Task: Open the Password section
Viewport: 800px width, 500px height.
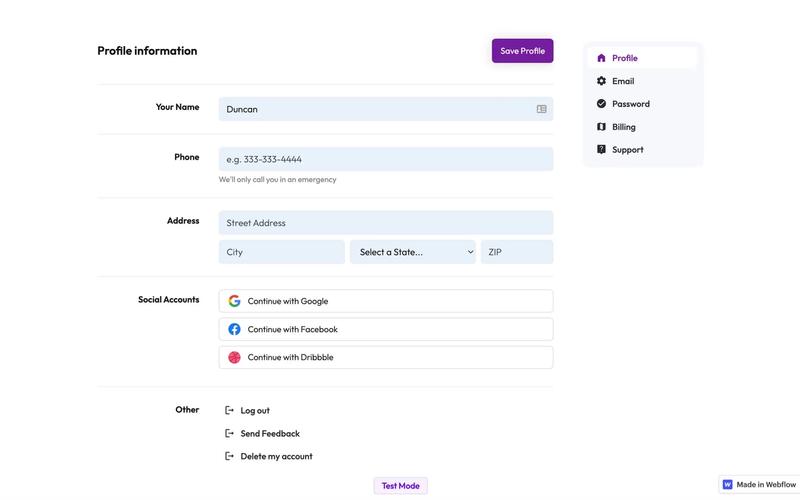Action: [x=643, y=104]
